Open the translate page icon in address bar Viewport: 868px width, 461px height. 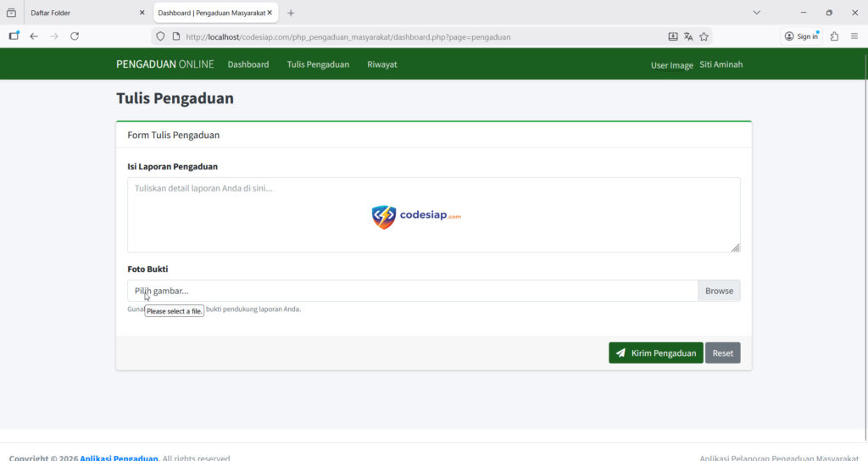(688, 36)
